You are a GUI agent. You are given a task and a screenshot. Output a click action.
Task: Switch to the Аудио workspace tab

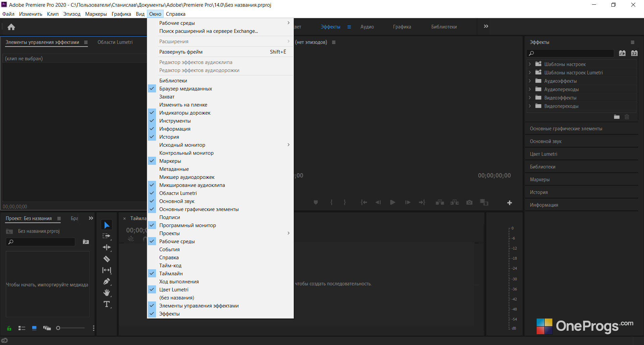pos(367,27)
